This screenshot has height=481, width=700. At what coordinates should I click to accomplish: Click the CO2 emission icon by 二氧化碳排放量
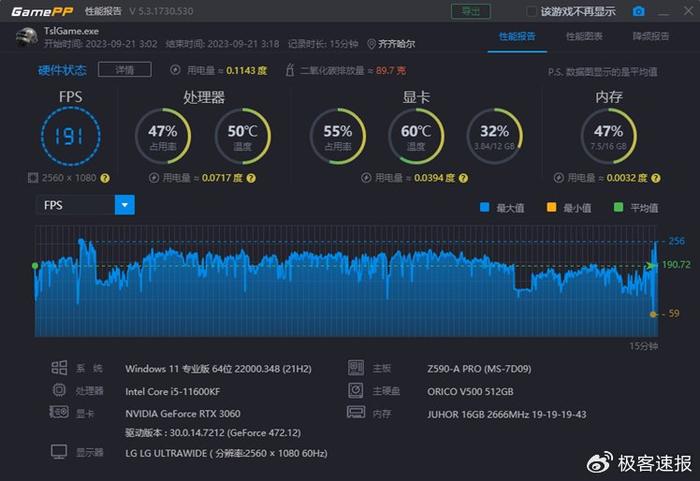click(290, 70)
